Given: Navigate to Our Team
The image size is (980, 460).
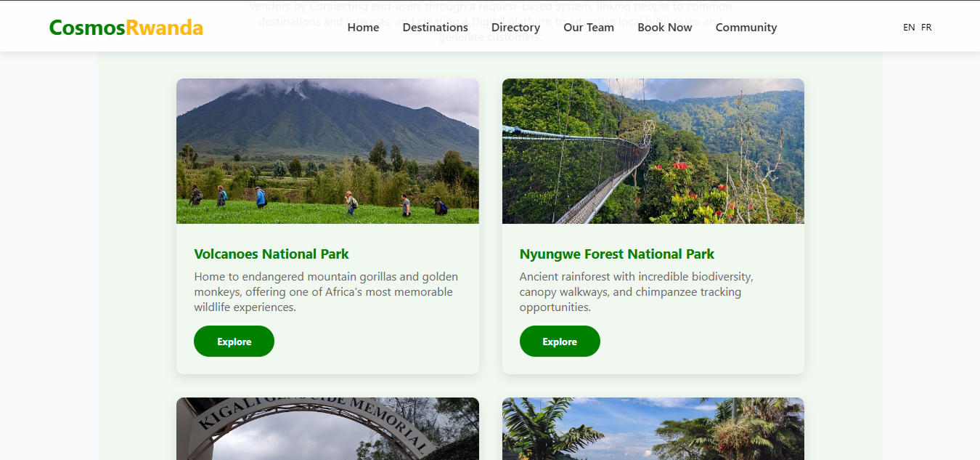Looking at the screenshot, I should point(588,28).
